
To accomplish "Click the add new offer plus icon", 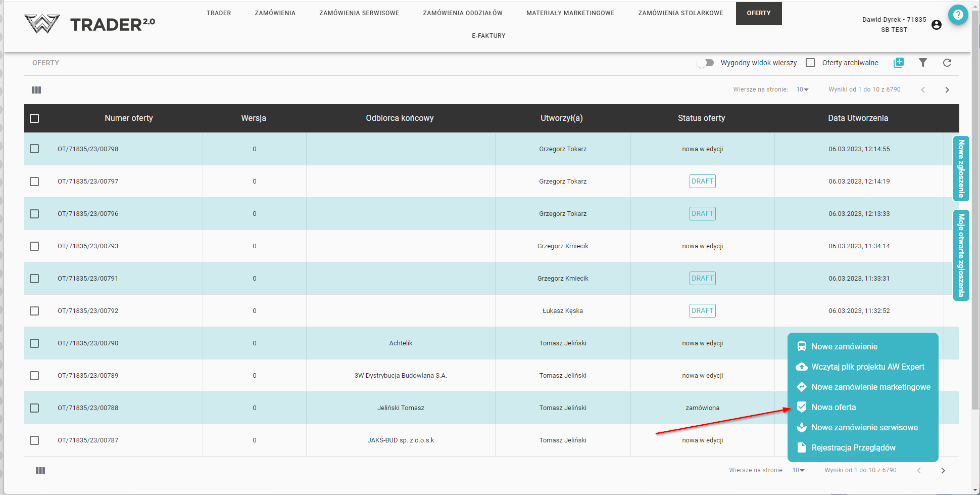I will tap(898, 63).
